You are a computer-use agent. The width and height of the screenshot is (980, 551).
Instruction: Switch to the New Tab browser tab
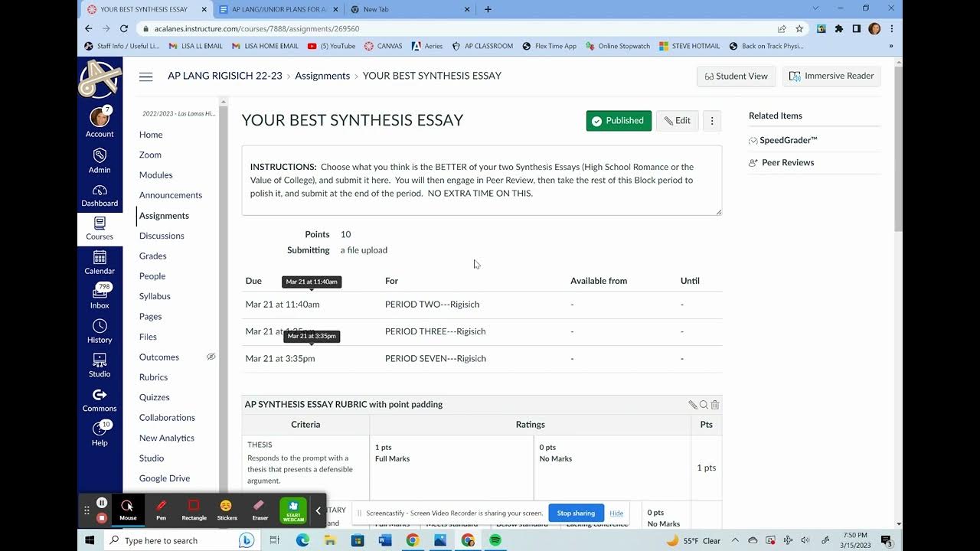pos(410,9)
